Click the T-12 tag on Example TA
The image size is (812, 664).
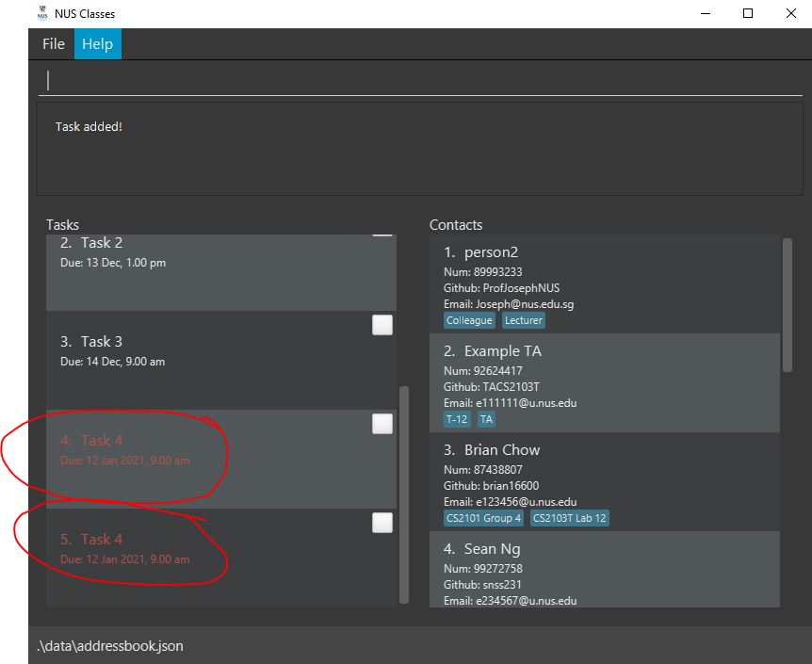[x=457, y=419]
